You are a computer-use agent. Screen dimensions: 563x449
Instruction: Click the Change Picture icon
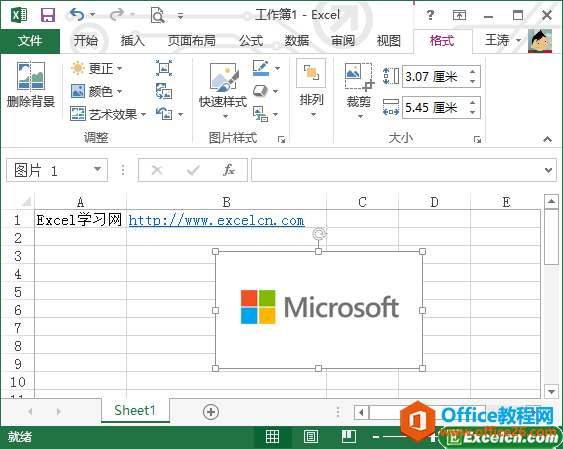coord(164,91)
